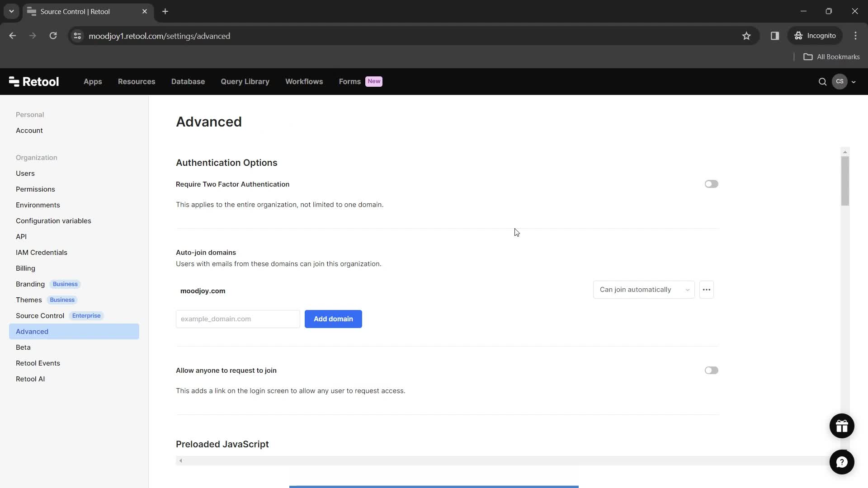Click the Add domain button

333,319
